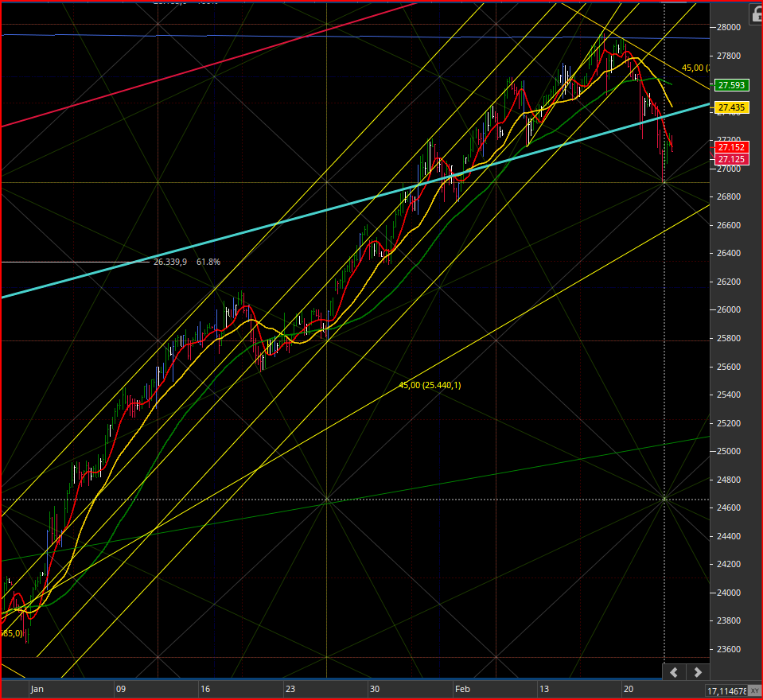763x700 pixels.
Task: Click the Jan label on the date axis
Action: click(x=37, y=689)
